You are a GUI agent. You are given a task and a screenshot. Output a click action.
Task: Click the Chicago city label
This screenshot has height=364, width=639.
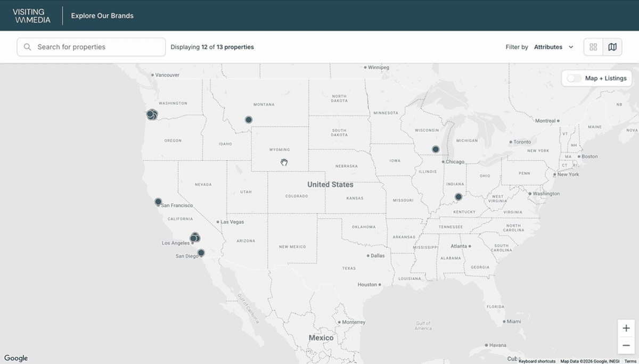(455, 162)
